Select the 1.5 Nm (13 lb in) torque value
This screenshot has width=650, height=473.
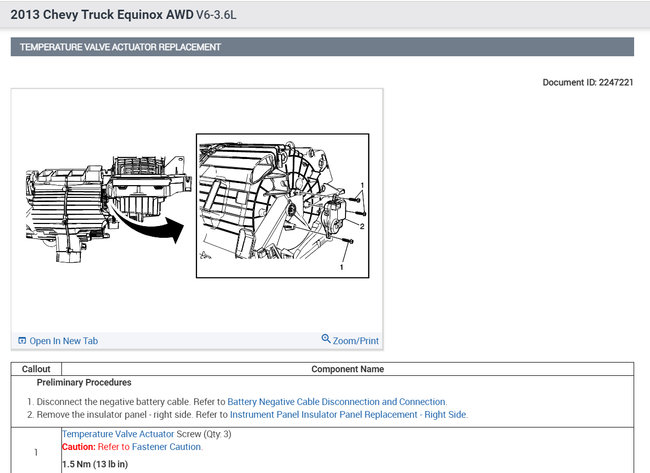pos(95,464)
